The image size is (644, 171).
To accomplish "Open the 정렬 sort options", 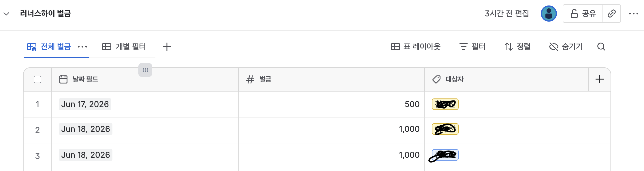I will coord(517,47).
